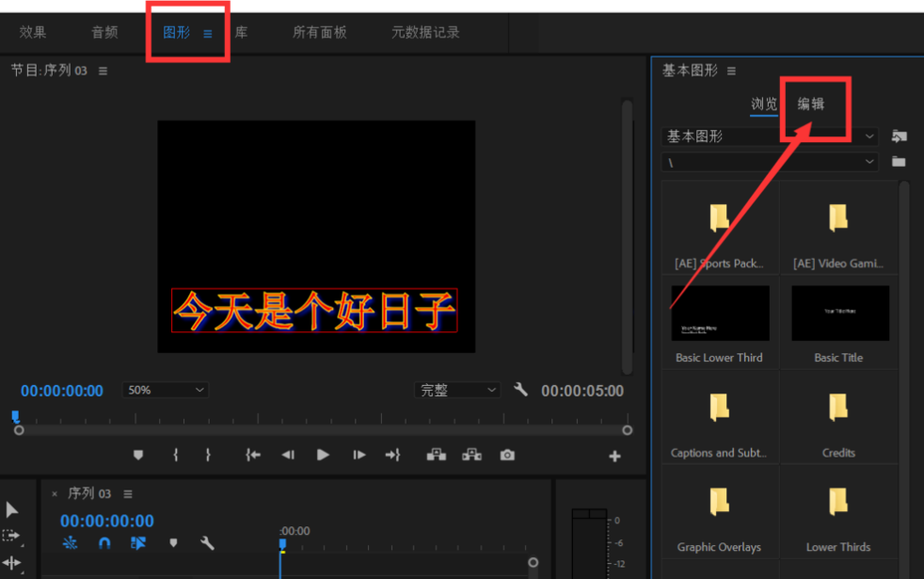The width and height of the screenshot is (924, 579).
Task: Open the 音频 workspace menu item
Action: (104, 31)
